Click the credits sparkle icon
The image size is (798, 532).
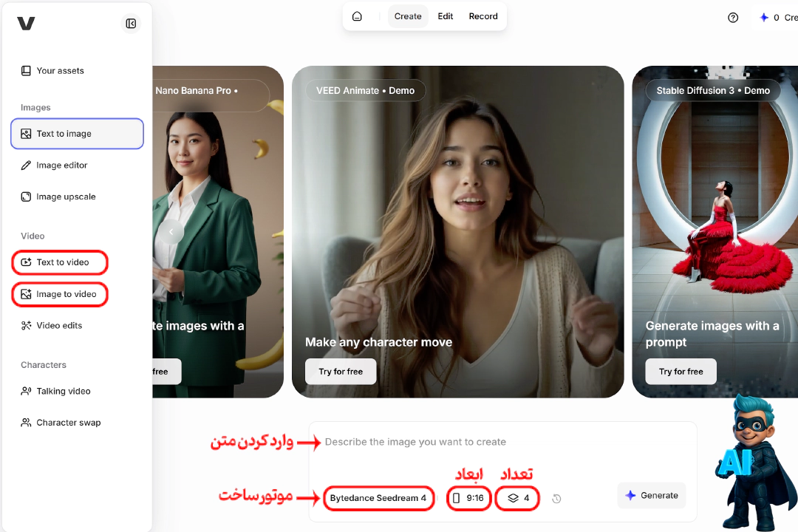764,18
